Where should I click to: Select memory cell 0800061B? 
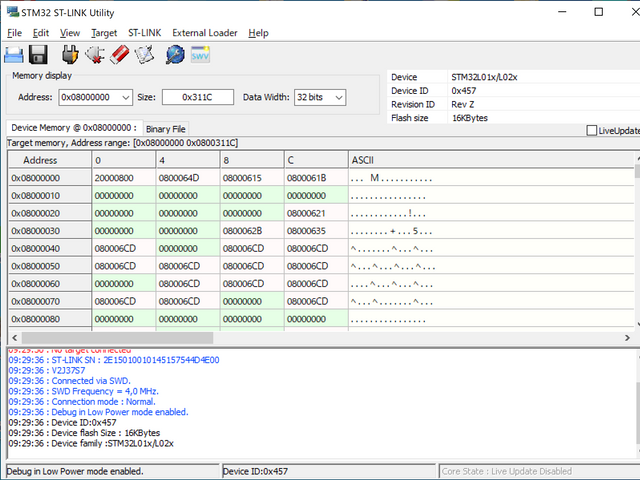(x=316, y=178)
